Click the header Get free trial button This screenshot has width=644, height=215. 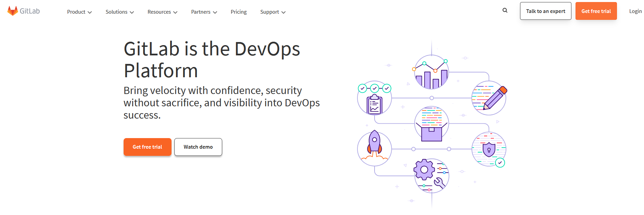coord(596,11)
